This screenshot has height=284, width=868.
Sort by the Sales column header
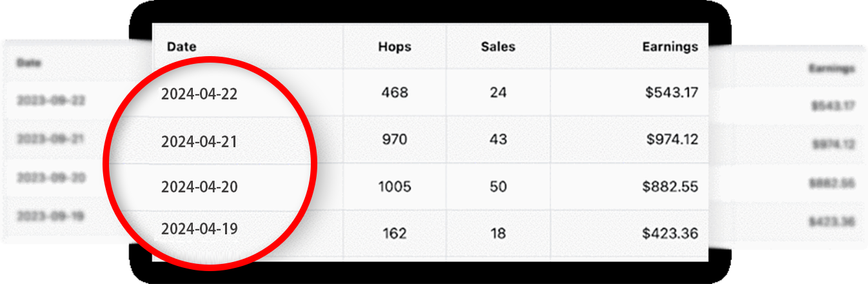click(x=498, y=46)
